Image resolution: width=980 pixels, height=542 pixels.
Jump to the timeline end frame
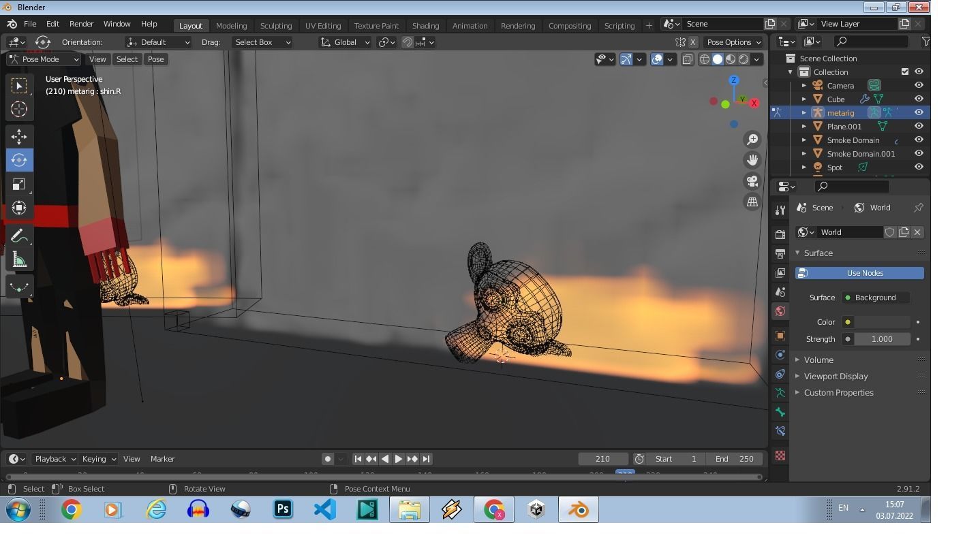tap(426, 459)
